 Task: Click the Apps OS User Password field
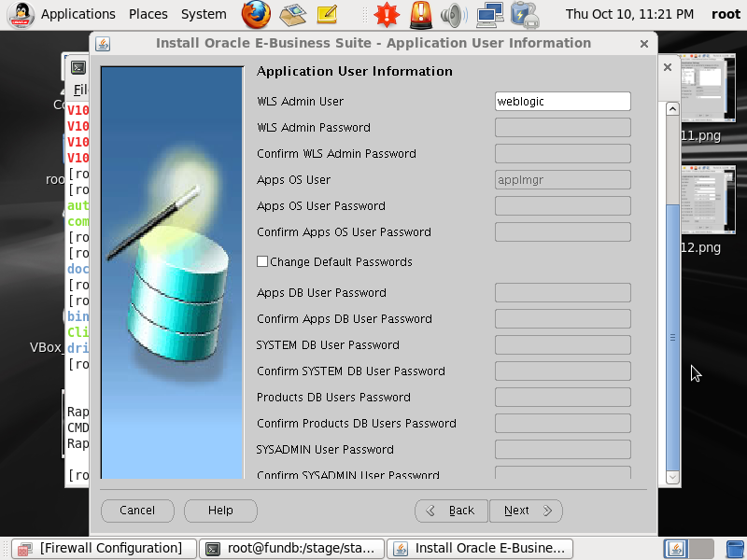click(563, 206)
